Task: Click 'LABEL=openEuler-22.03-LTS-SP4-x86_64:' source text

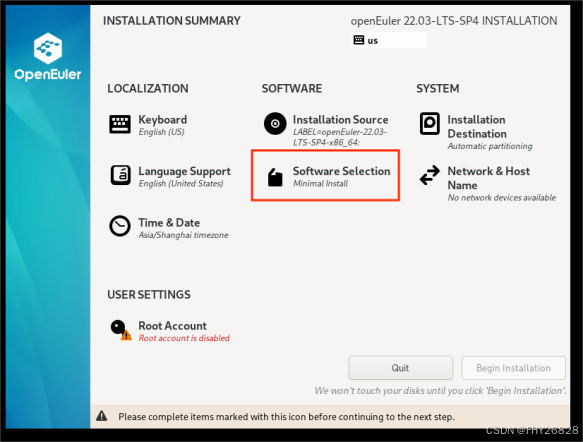Action: tap(340, 137)
